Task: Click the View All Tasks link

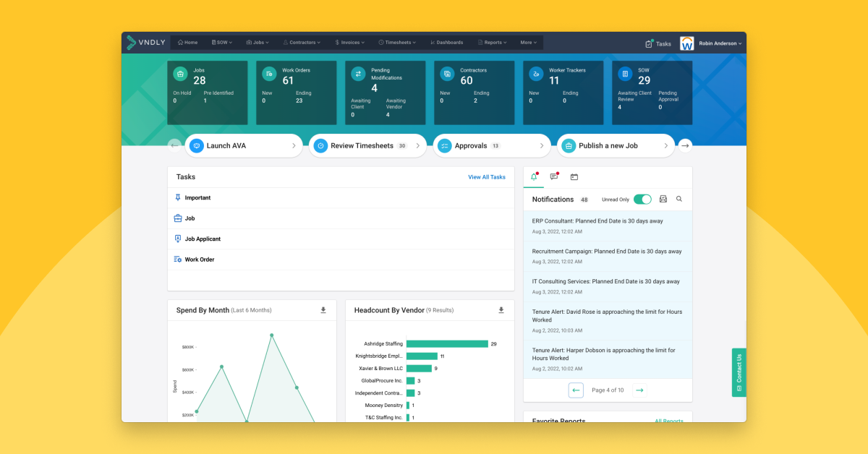Action: tap(486, 177)
